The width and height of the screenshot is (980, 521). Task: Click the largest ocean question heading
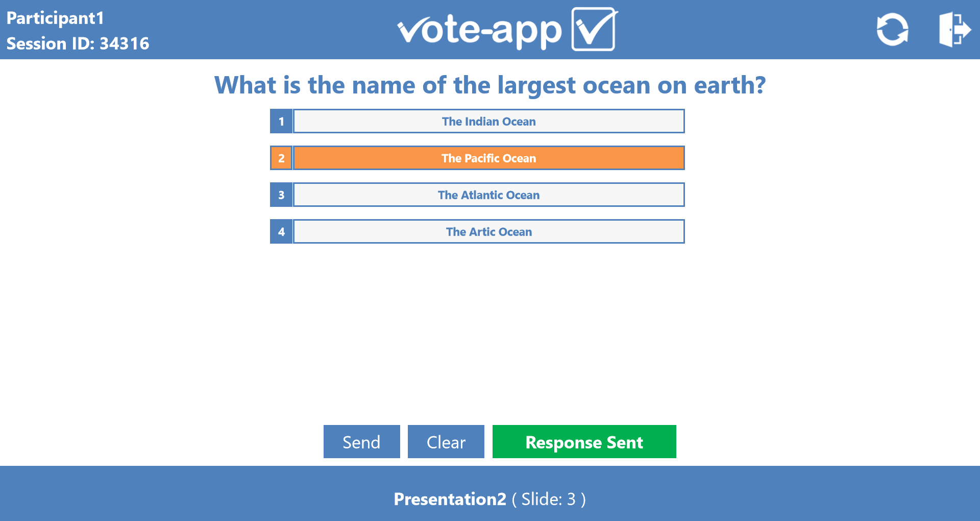click(489, 85)
